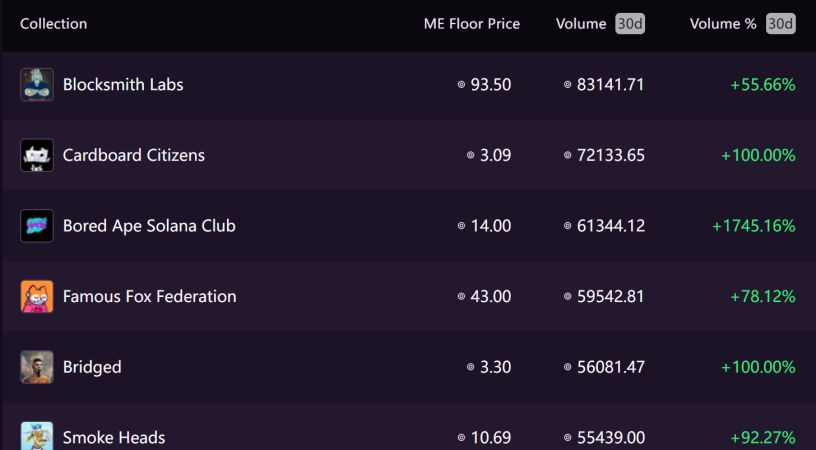The height and width of the screenshot is (450, 816).
Task: Select Bridged floor price 3.30
Action: click(x=495, y=367)
